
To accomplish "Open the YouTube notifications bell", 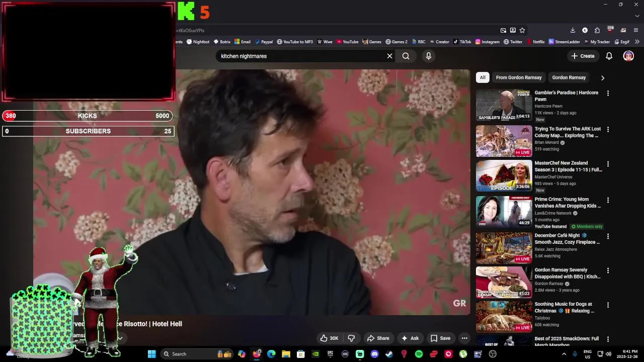I will coord(609,56).
